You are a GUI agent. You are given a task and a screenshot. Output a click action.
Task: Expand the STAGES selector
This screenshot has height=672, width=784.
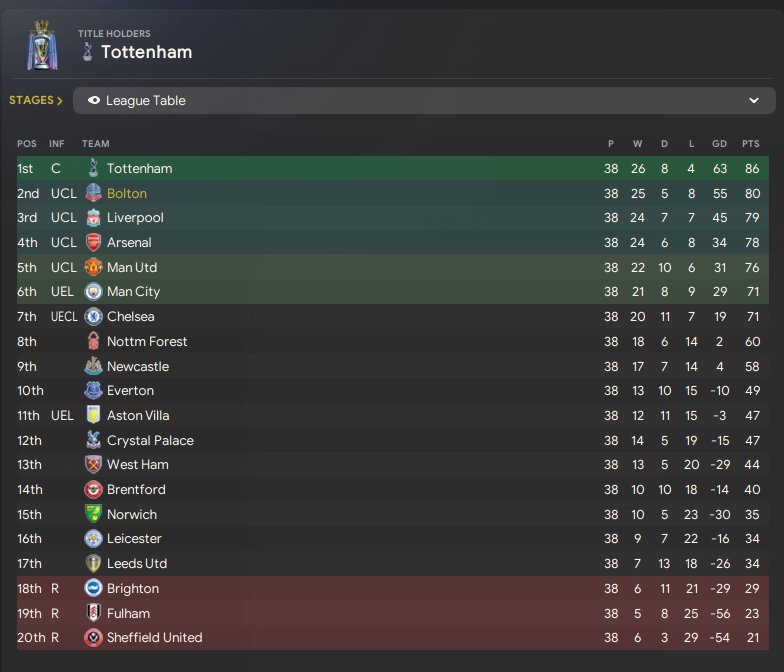click(x=36, y=101)
